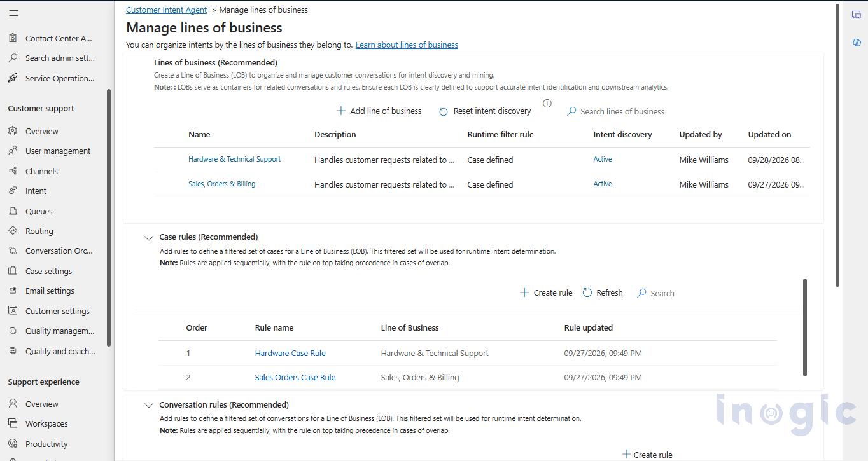This screenshot has height=461, width=868.
Task: Open Hardware & Technical Support line of business
Action: (234, 159)
